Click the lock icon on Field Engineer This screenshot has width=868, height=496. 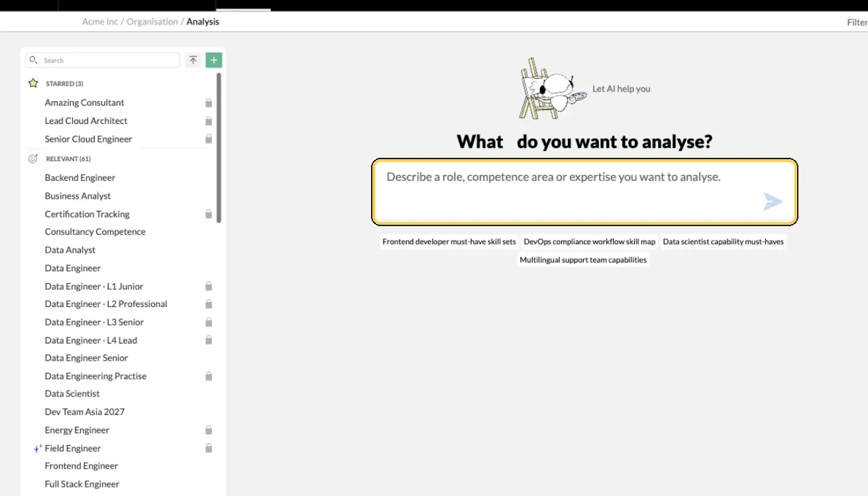point(209,448)
